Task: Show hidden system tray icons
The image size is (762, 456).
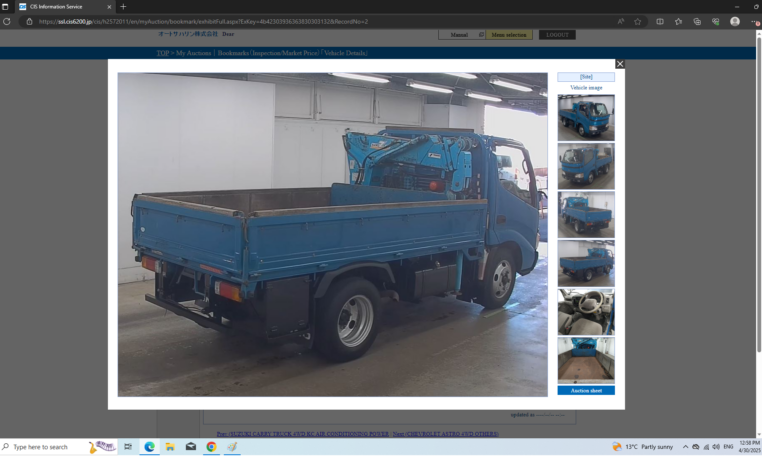Action: (685, 447)
